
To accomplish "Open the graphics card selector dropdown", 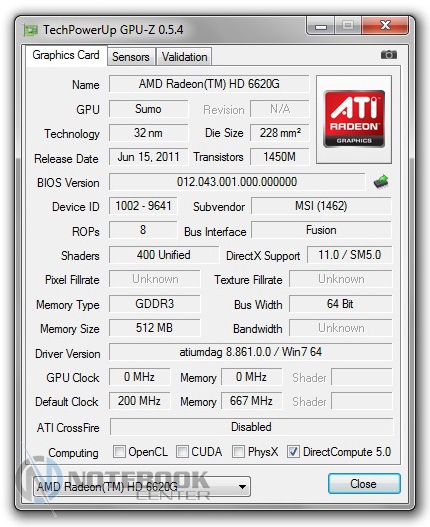I will tap(142, 486).
